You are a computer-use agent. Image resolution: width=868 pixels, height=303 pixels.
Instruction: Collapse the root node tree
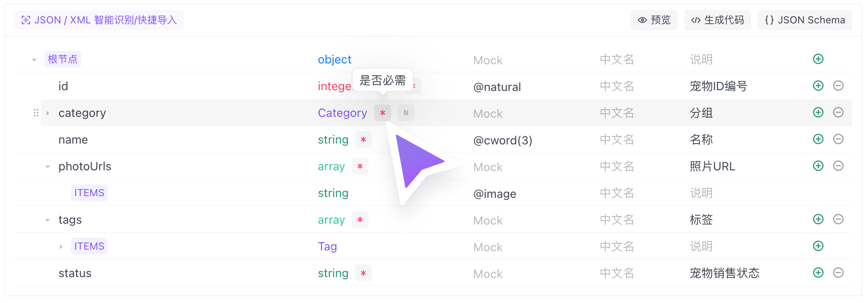point(34,60)
